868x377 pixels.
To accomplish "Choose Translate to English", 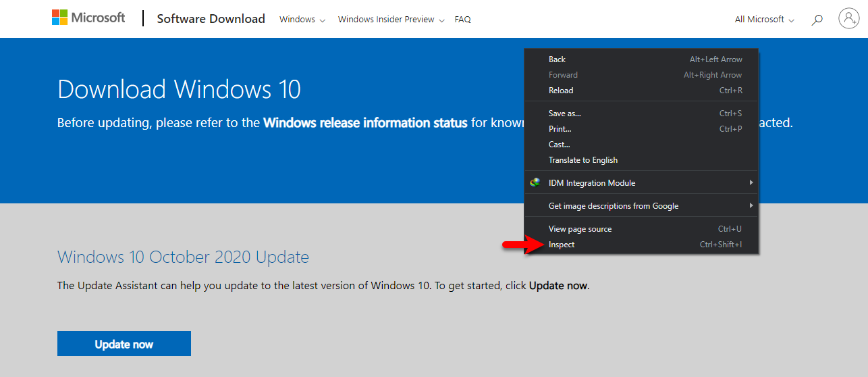I will click(x=641, y=160).
